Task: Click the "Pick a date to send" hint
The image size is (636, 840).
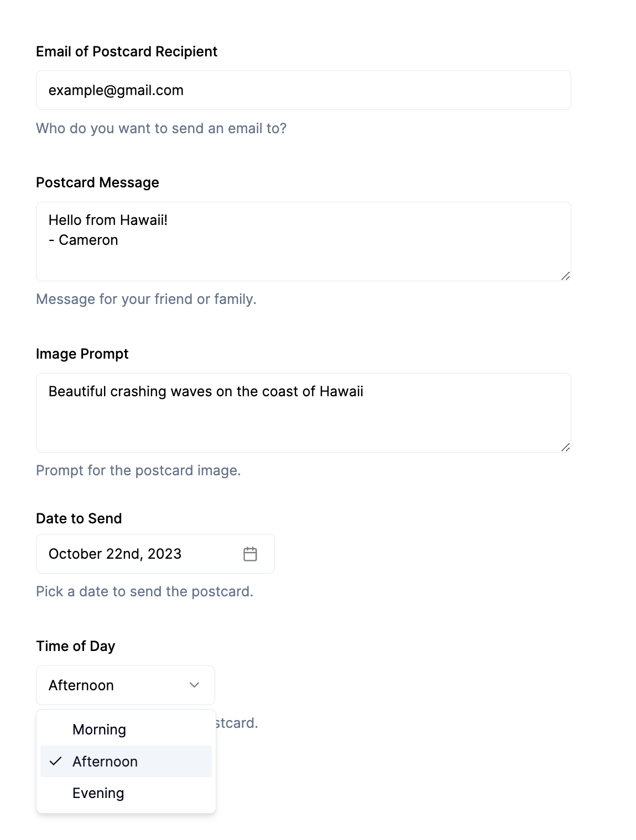Action: (144, 591)
